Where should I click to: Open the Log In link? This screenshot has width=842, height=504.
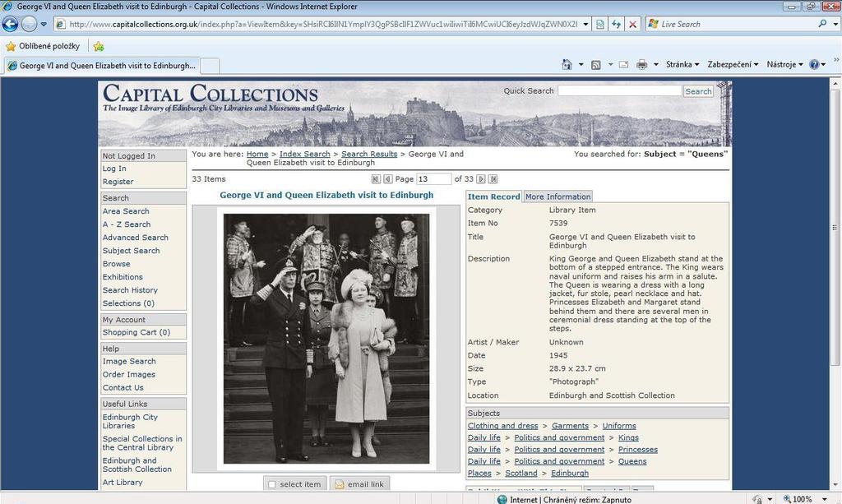tap(114, 169)
